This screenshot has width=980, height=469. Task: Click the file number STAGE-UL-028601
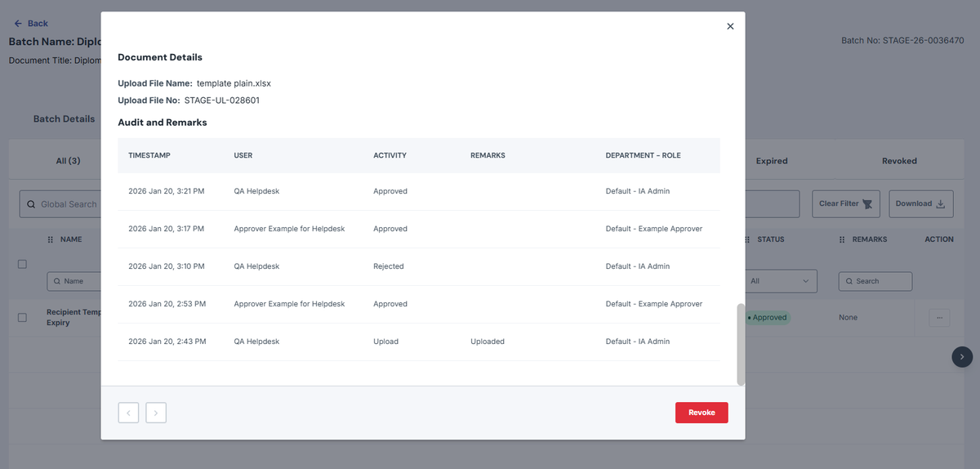[x=222, y=100]
